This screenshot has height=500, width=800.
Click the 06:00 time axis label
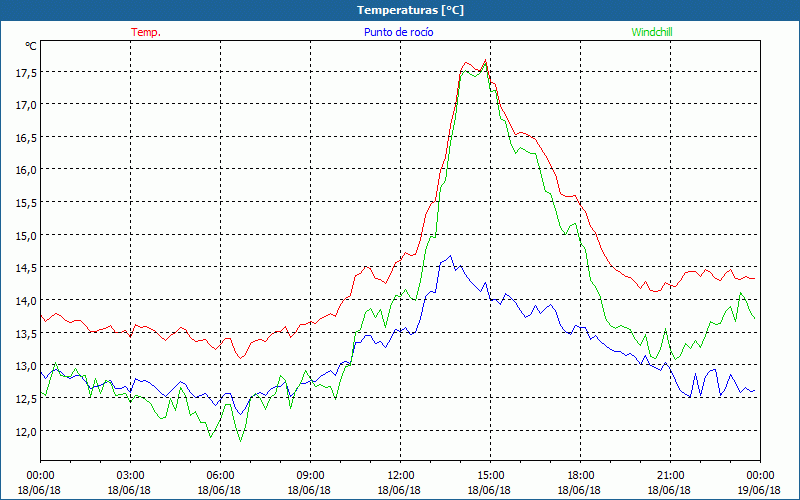pyautogui.click(x=220, y=476)
